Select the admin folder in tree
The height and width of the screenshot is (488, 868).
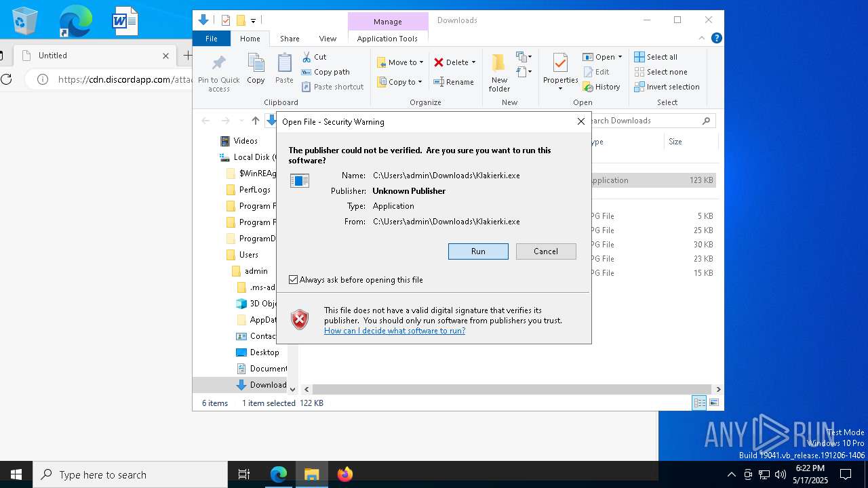(250, 271)
